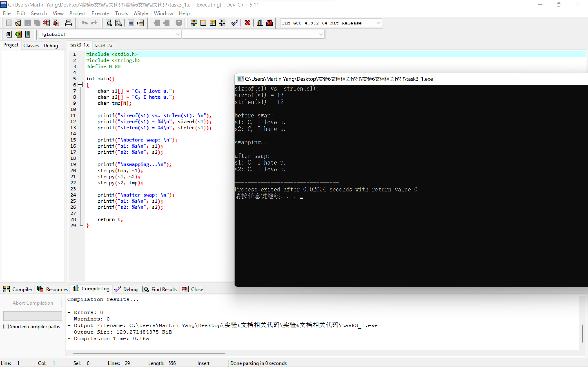Click the Compile icon with four colored squares
The image size is (588, 367).
(194, 23)
